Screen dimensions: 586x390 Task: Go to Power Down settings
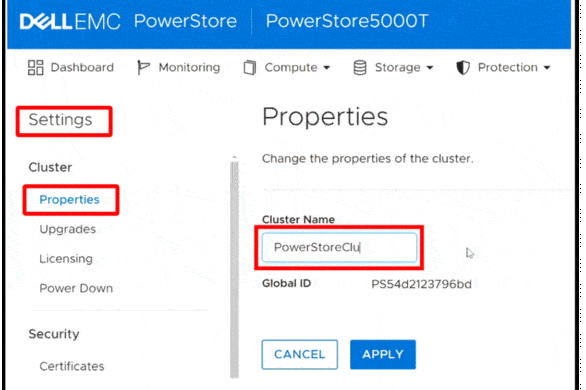76,288
